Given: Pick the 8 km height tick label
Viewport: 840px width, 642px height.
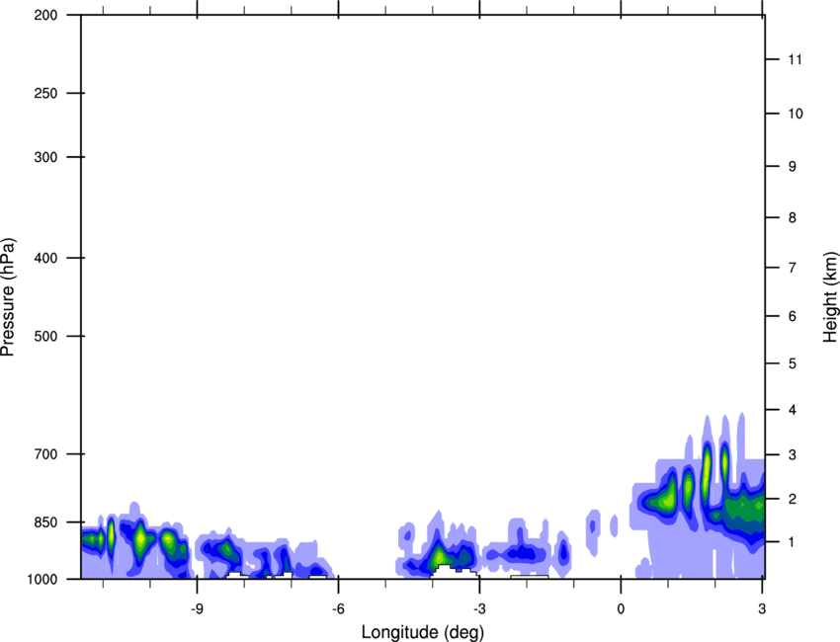Looking at the screenshot, I should pos(793,218).
